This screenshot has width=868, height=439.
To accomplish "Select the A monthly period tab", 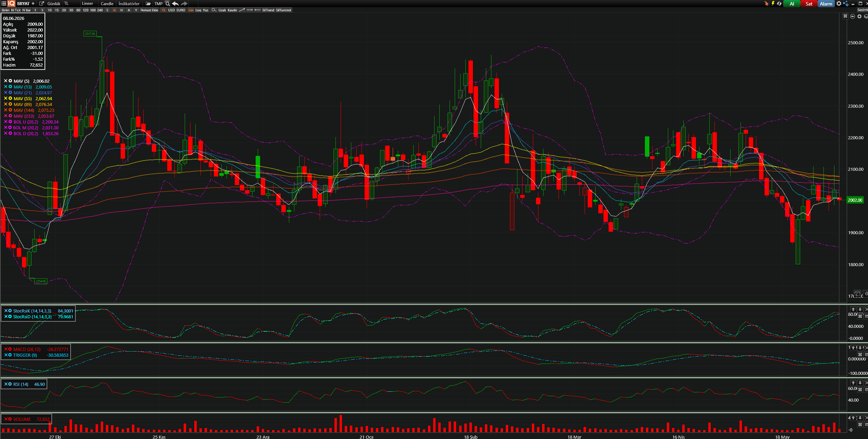I will click(x=129, y=10).
